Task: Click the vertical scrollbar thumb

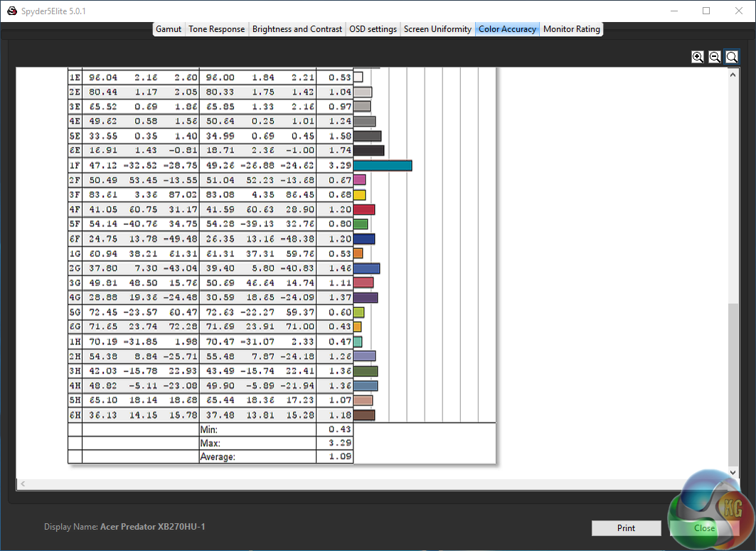Action: point(733,385)
